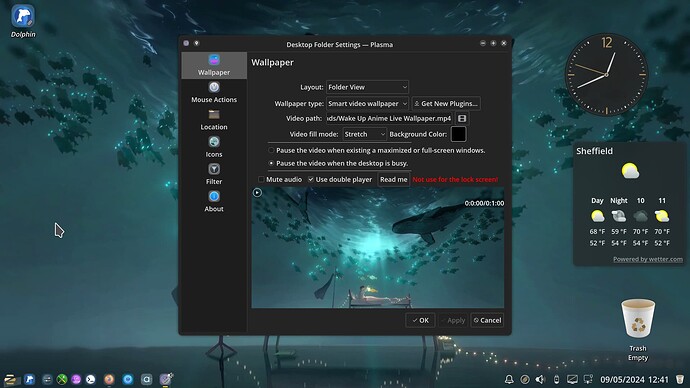Launch Firefox from the taskbar
The height and width of the screenshot is (388, 690).
pyautogui.click(x=109, y=379)
